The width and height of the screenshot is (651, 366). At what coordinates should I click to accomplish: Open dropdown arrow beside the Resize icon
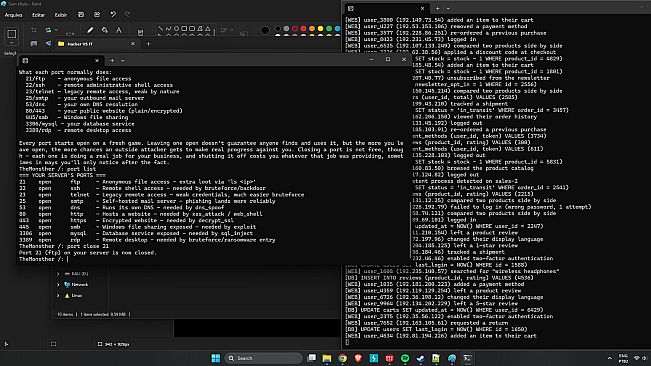[56, 30]
